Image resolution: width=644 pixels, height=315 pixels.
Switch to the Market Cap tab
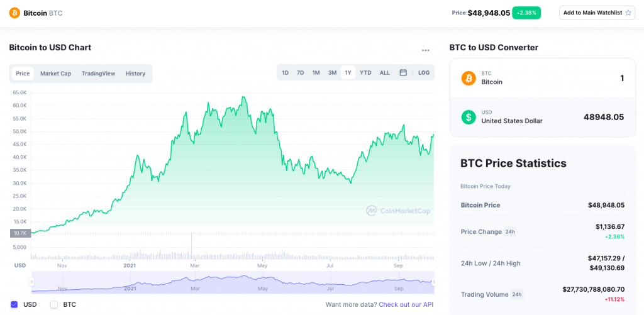(55, 74)
